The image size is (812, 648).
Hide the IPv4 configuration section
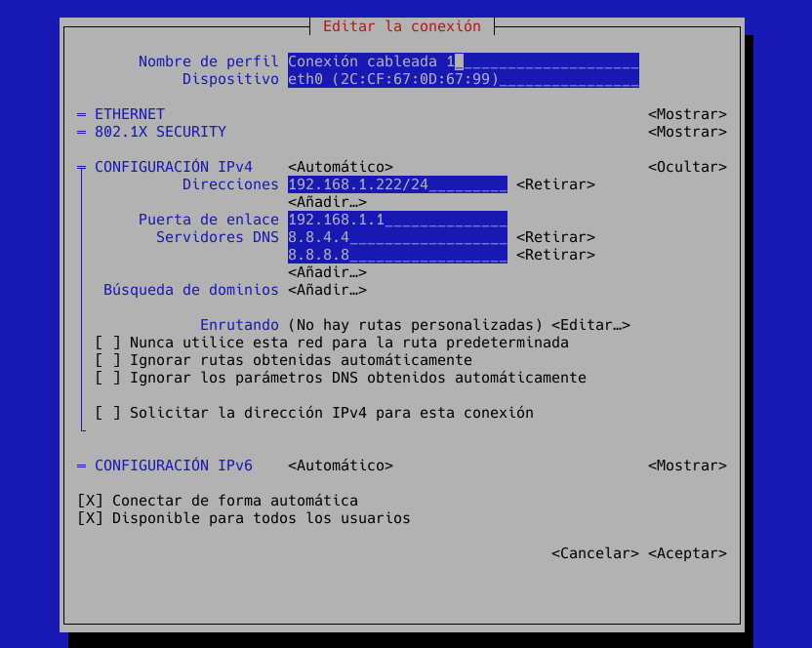point(687,167)
